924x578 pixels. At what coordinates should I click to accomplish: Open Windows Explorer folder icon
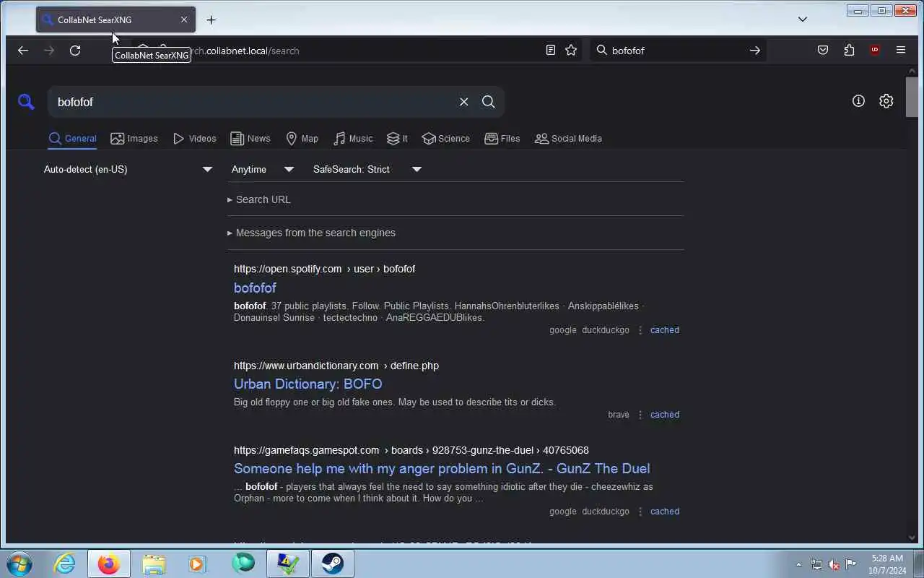[x=154, y=564]
